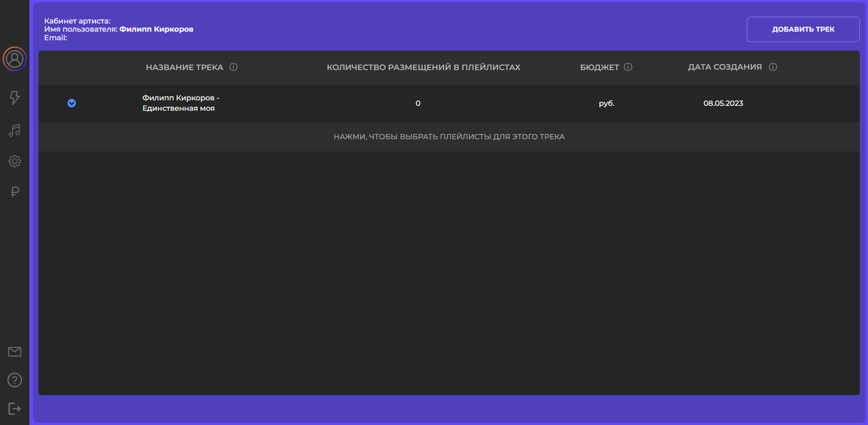The image size is (868, 425).
Task: Click the budget value руб.
Action: pos(607,103)
